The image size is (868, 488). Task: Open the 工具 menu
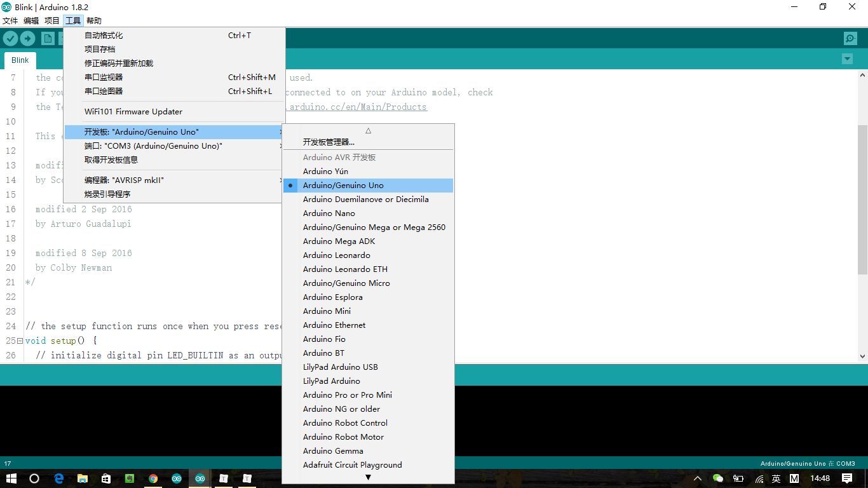[73, 21]
